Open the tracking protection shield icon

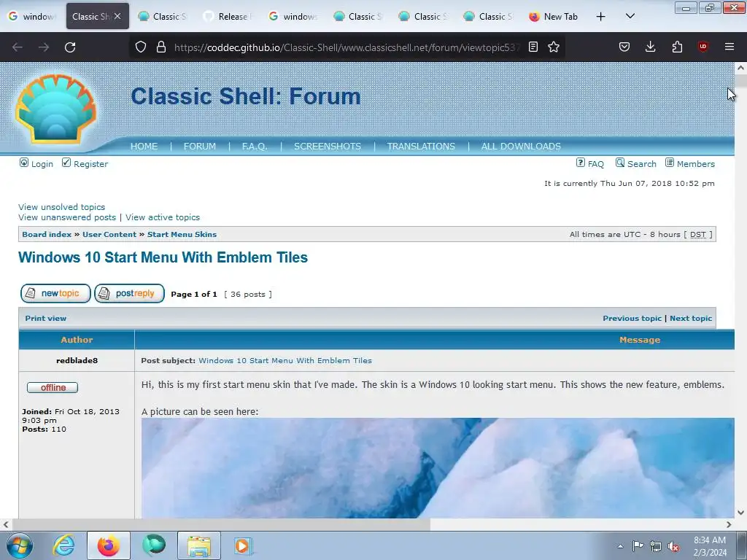click(141, 47)
